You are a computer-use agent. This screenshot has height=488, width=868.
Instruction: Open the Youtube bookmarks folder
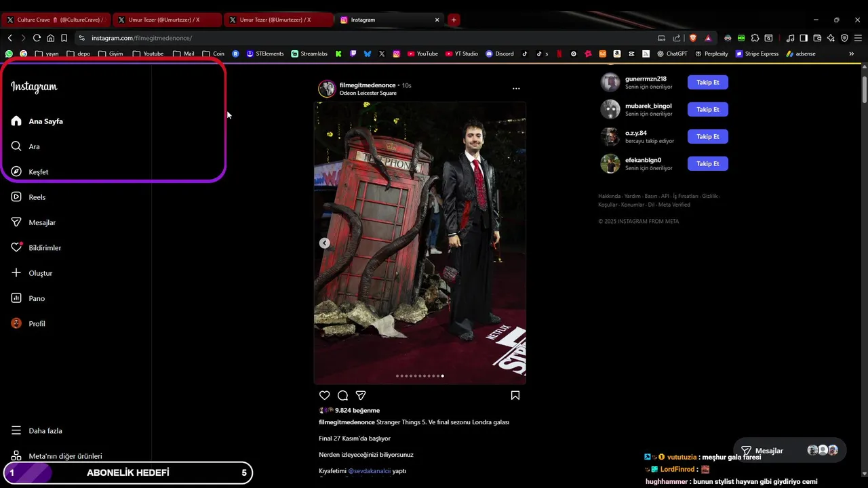149,54
